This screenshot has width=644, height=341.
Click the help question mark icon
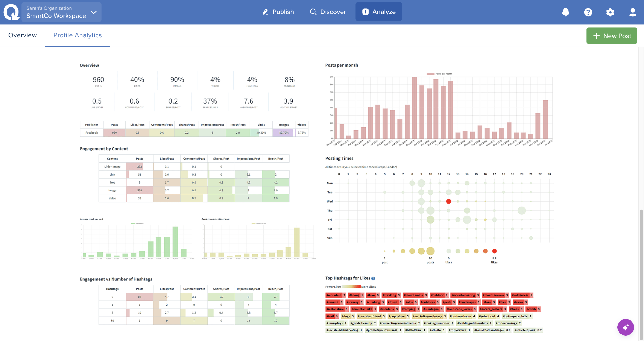point(588,12)
